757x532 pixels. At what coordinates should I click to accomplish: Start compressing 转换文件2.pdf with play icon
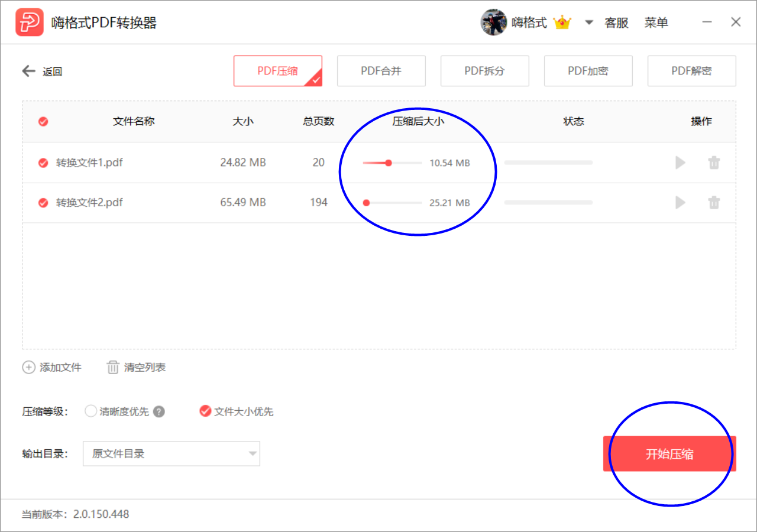click(x=681, y=203)
